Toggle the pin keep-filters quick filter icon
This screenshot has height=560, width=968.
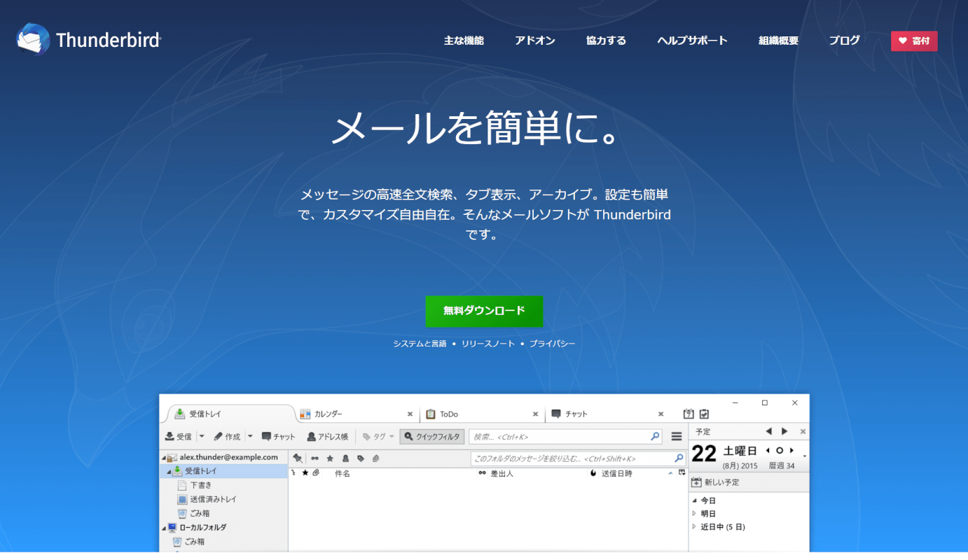pyautogui.click(x=298, y=458)
